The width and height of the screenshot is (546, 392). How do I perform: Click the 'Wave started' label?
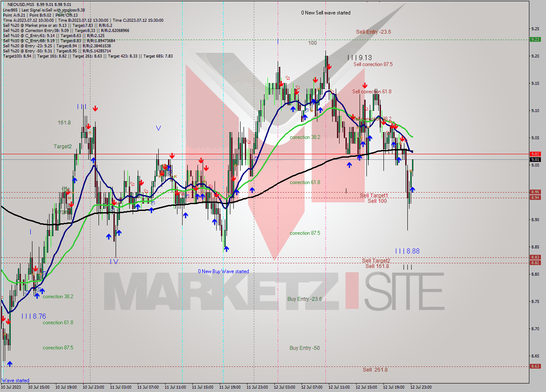coord(15,380)
